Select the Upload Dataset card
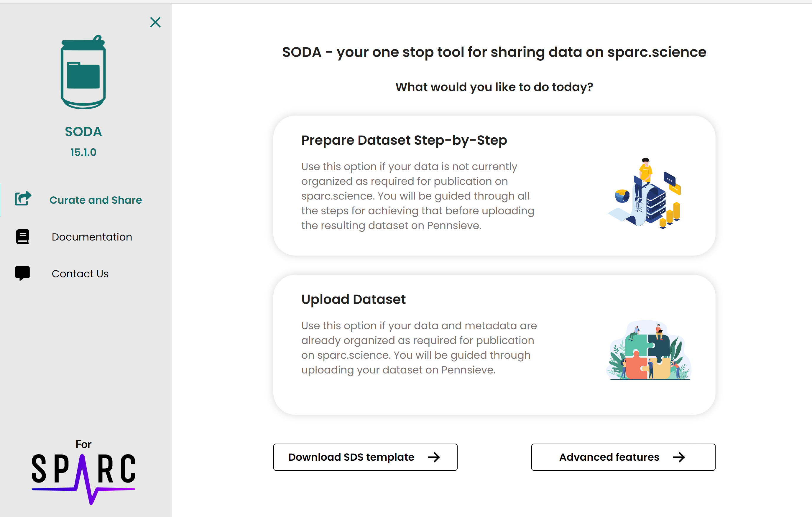Image resolution: width=812 pixels, height=517 pixels. (x=494, y=345)
